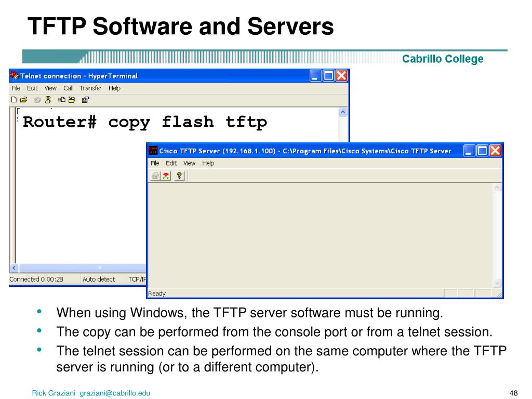The height and width of the screenshot is (399, 532).
Task: Open Call menu in HyperTerminal
Action: click(x=68, y=88)
